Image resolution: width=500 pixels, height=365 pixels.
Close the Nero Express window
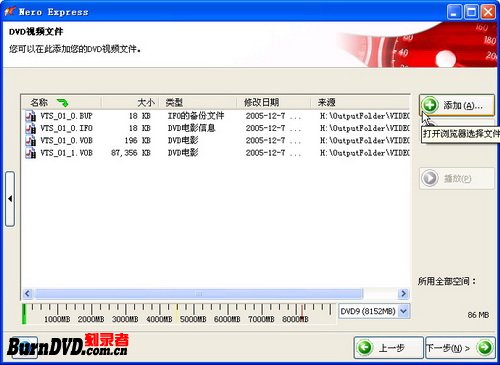(488, 12)
